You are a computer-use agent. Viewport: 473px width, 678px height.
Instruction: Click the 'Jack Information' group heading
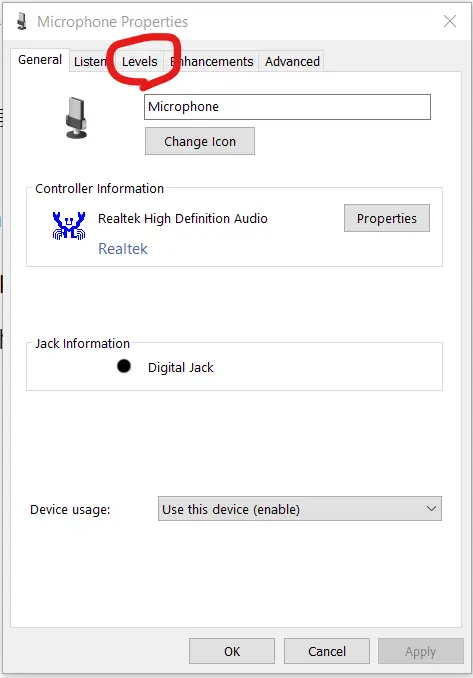[82, 343]
